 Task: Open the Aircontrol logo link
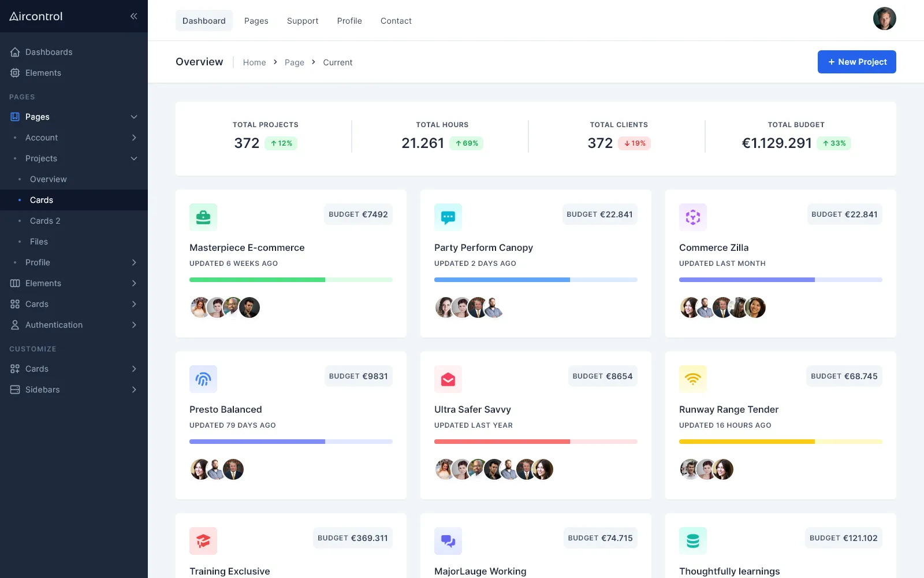36,16
